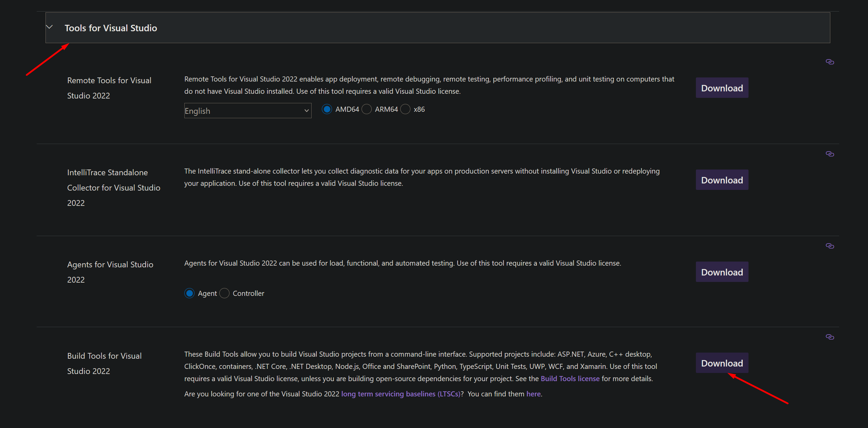Switch to the Controller radio option
The height and width of the screenshot is (428, 868).
coord(224,293)
